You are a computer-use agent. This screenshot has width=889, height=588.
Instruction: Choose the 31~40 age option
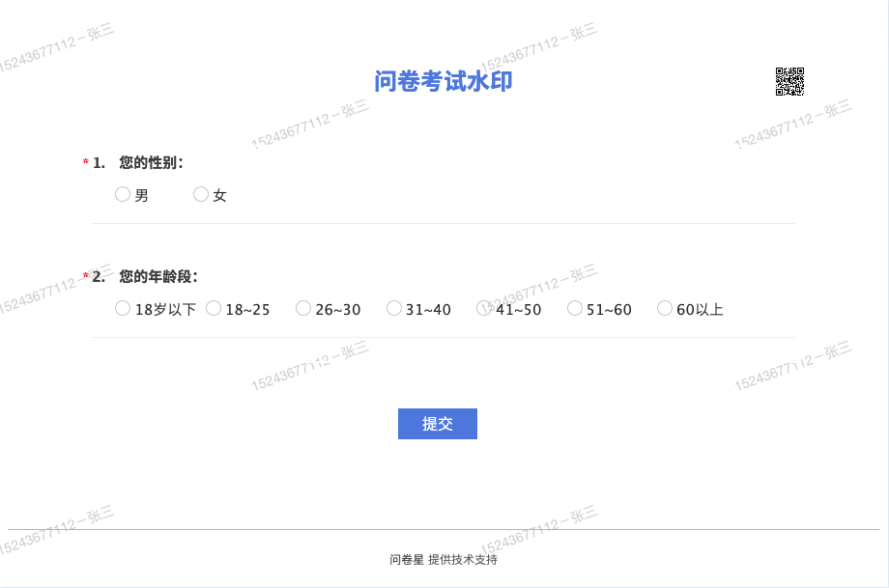click(394, 308)
